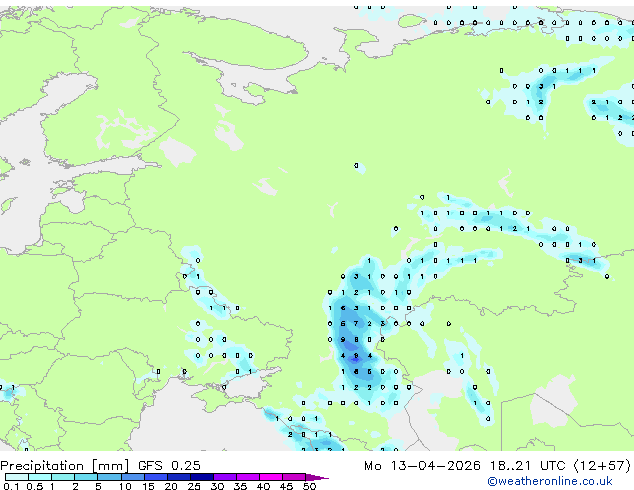The height and width of the screenshot is (490, 634).
Task: Pick the 0.1 mm lightest cyan legend swatch
Action: pyautogui.click(x=17, y=477)
